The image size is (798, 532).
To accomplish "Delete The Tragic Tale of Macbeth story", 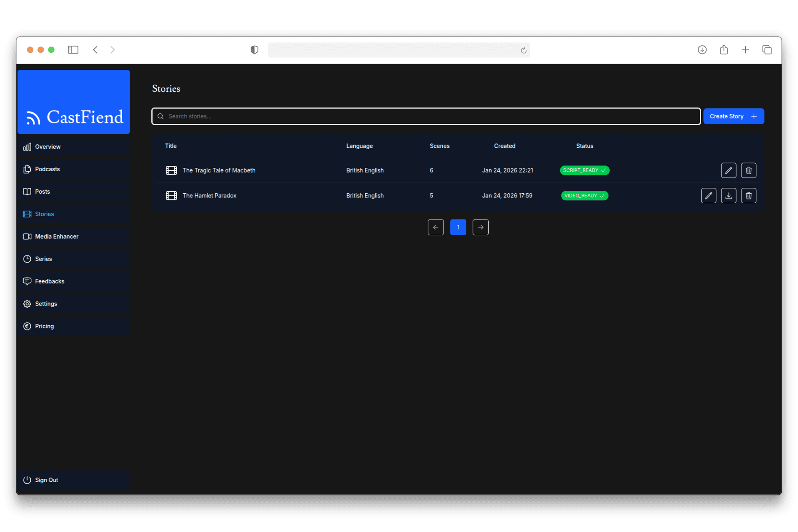I will [x=748, y=170].
